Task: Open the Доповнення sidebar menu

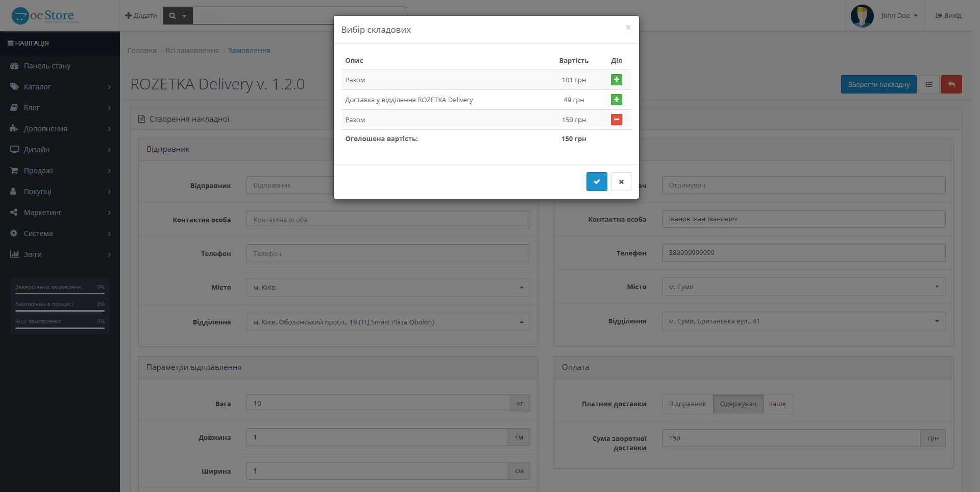Action: pos(60,129)
